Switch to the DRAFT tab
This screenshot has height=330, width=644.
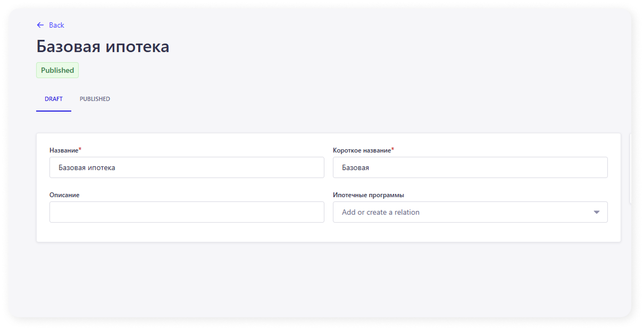click(x=54, y=99)
